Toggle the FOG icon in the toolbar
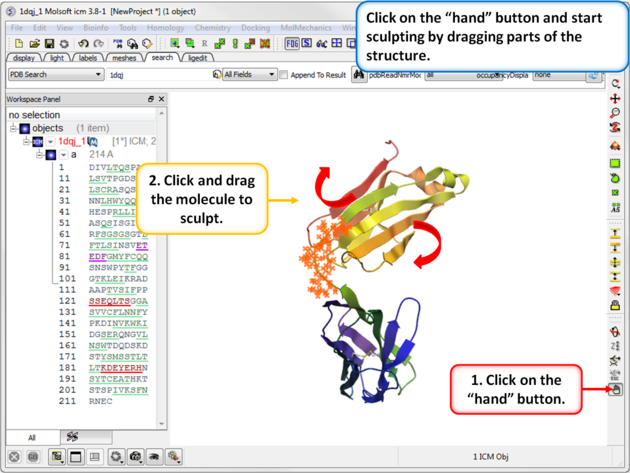630x473 pixels. click(x=292, y=44)
